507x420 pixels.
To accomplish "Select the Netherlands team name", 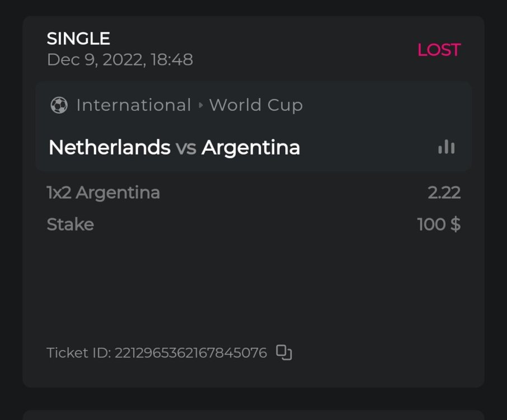I will [109, 147].
